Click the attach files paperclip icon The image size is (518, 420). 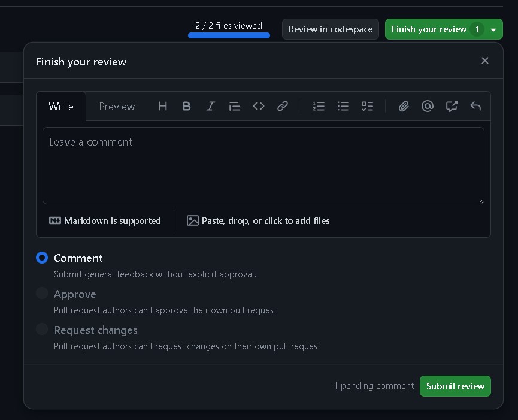click(x=404, y=106)
